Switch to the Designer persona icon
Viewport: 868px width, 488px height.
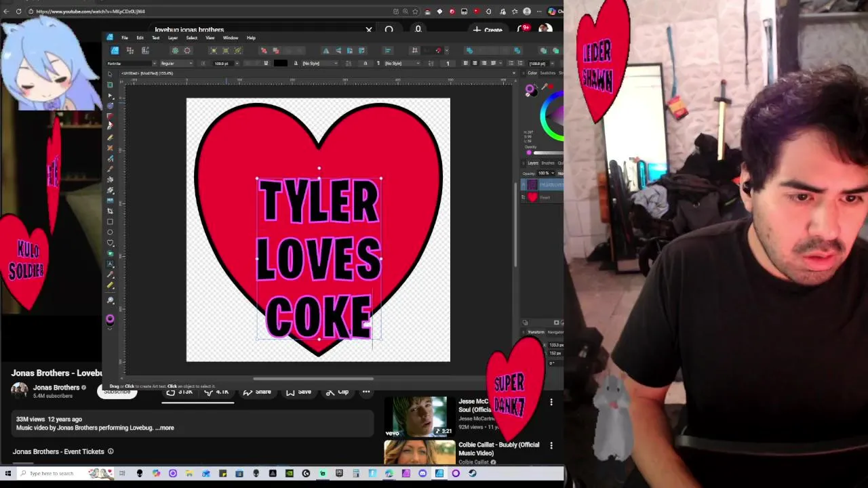pyautogui.click(x=115, y=51)
